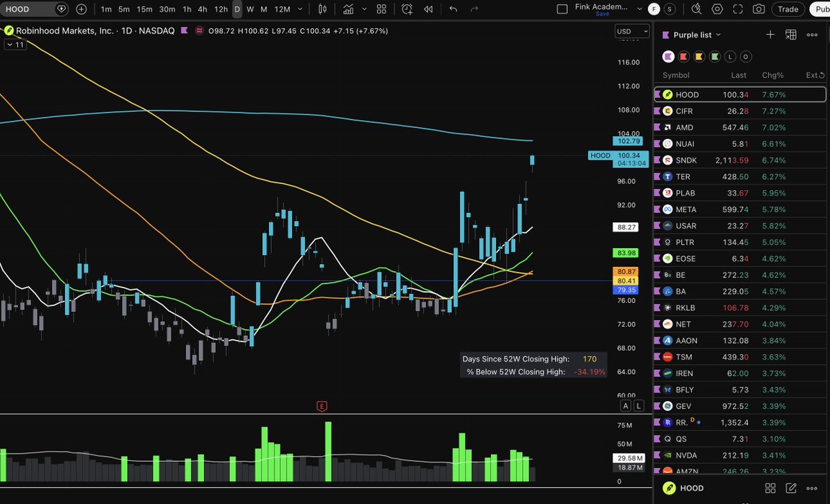830x504 pixels.
Task: Click the F user avatar circle
Action: [654, 9]
